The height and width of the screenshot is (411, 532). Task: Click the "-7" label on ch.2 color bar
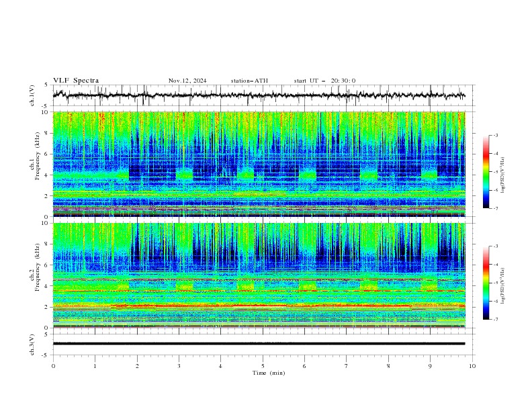[495, 320]
